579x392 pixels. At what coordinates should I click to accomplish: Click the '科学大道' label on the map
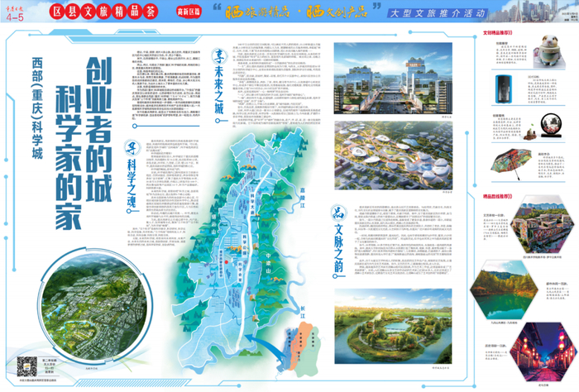click(252, 204)
